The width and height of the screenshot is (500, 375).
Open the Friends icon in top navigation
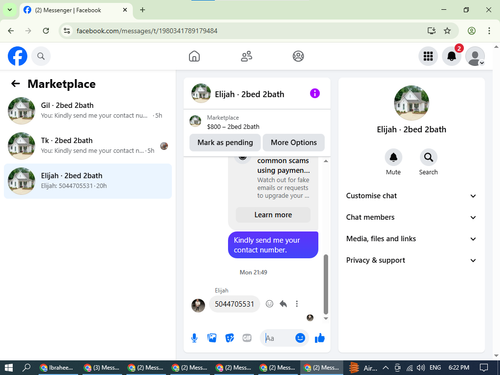[x=246, y=56]
